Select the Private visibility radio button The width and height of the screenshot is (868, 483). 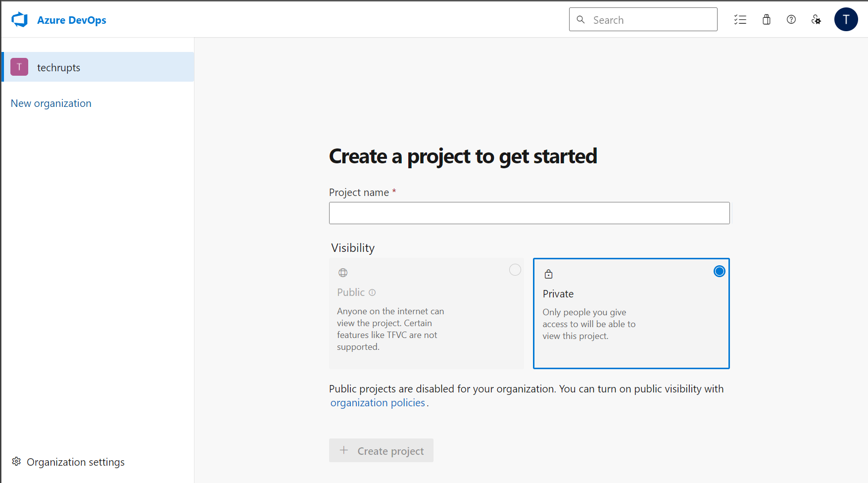click(719, 271)
